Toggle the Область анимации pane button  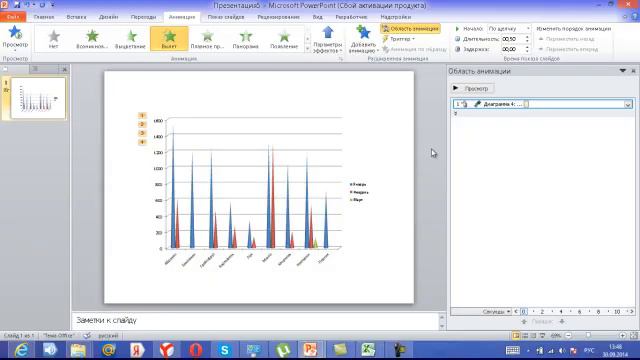[410, 29]
